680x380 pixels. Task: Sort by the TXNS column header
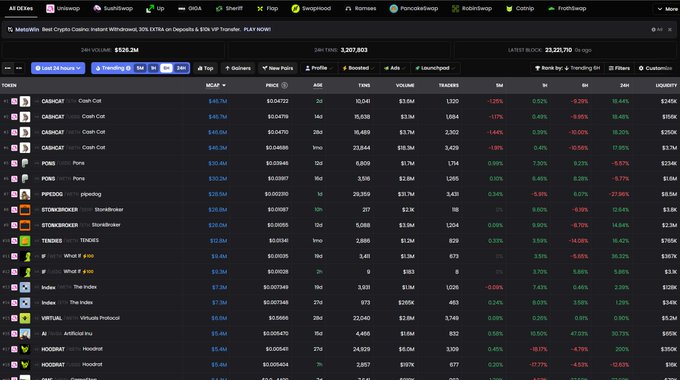click(364, 85)
